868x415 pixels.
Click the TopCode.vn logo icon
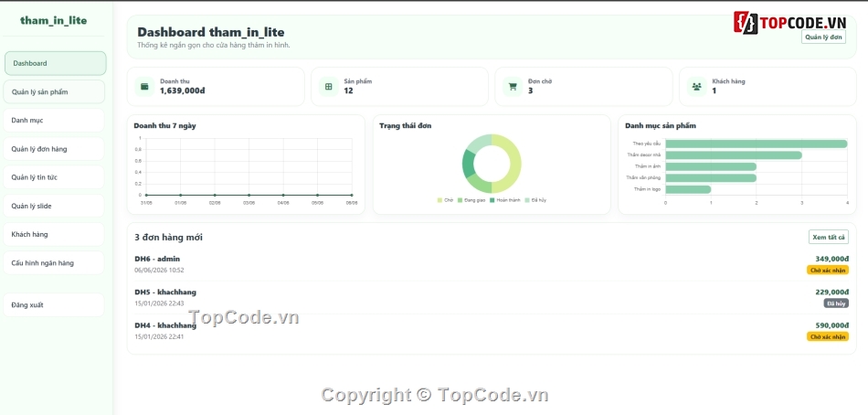click(x=746, y=23)
